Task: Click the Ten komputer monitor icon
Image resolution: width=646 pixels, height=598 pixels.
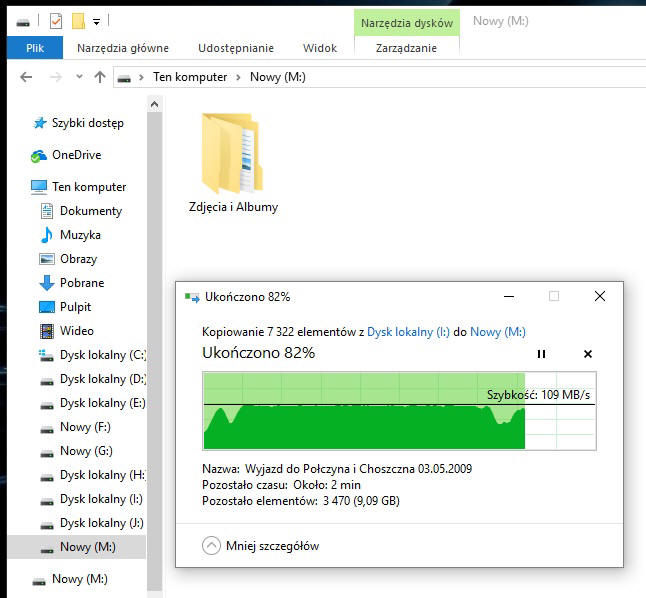Action: (x=39, y=188)
